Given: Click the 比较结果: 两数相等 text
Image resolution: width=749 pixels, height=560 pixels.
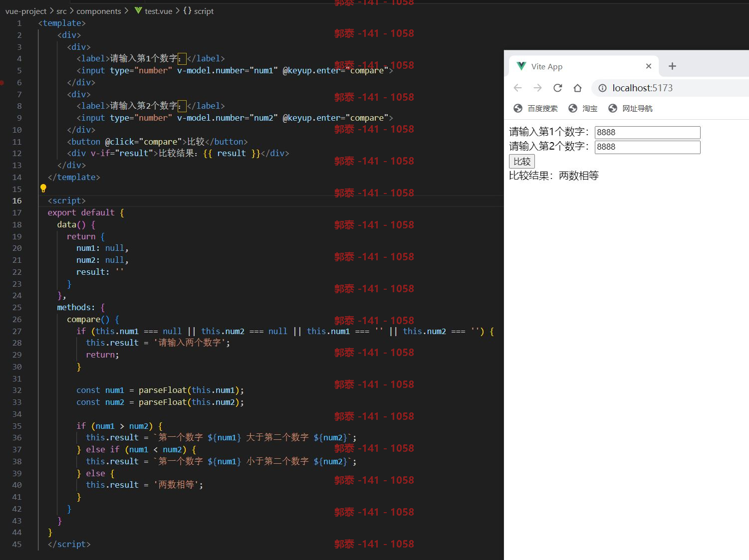Looking at the screenshot, I should [553, 176].
